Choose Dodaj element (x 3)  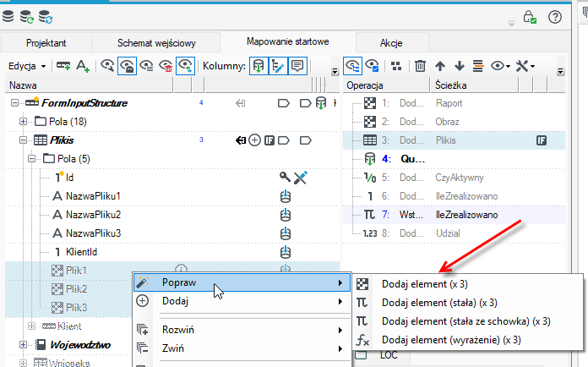[468, 284]
